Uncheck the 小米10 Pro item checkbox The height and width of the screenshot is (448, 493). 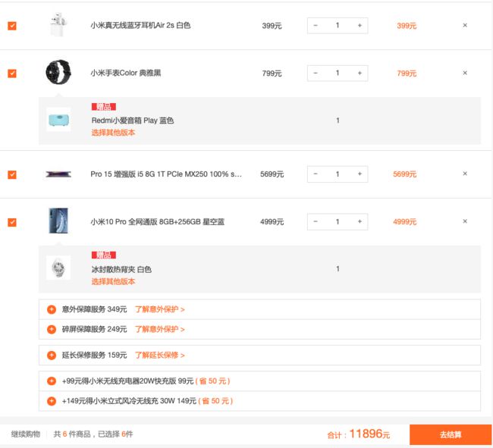(x=12, y=222)
